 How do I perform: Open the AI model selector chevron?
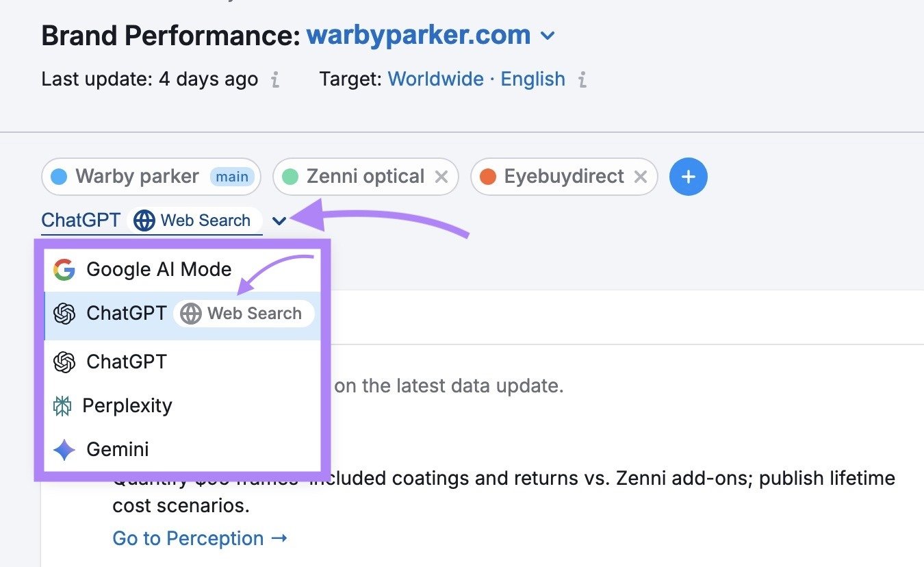pyautogui.click(x=279, y=220)
